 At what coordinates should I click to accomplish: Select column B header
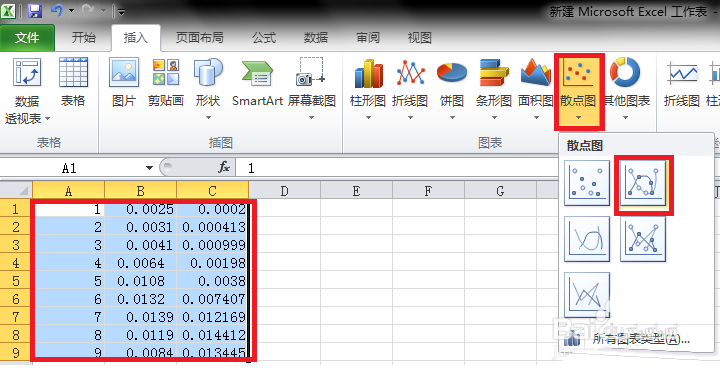tap(141, 190)
